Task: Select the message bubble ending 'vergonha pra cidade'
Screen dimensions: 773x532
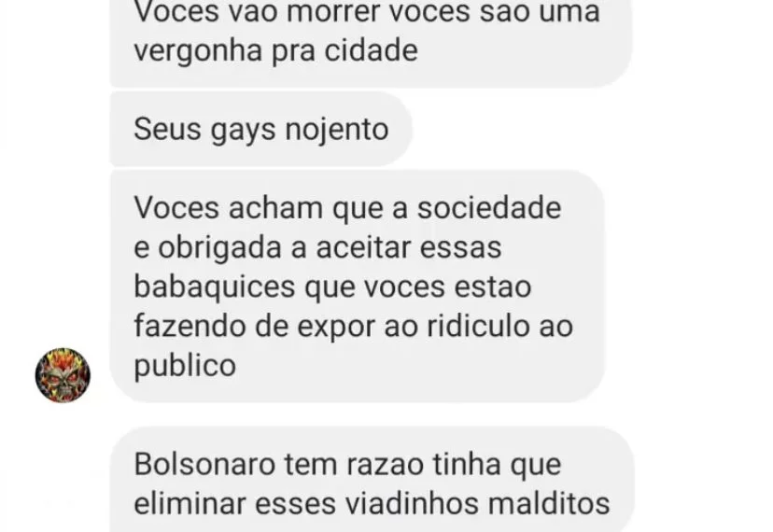Action: (371, 43)
